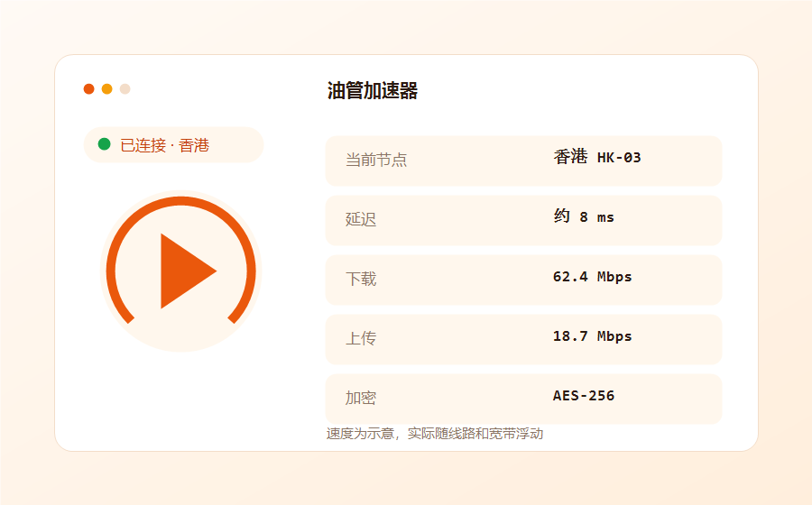Click the green connection status dot
Image resolution: width=812 pixels, height=505 pixels.
[104, 144]
